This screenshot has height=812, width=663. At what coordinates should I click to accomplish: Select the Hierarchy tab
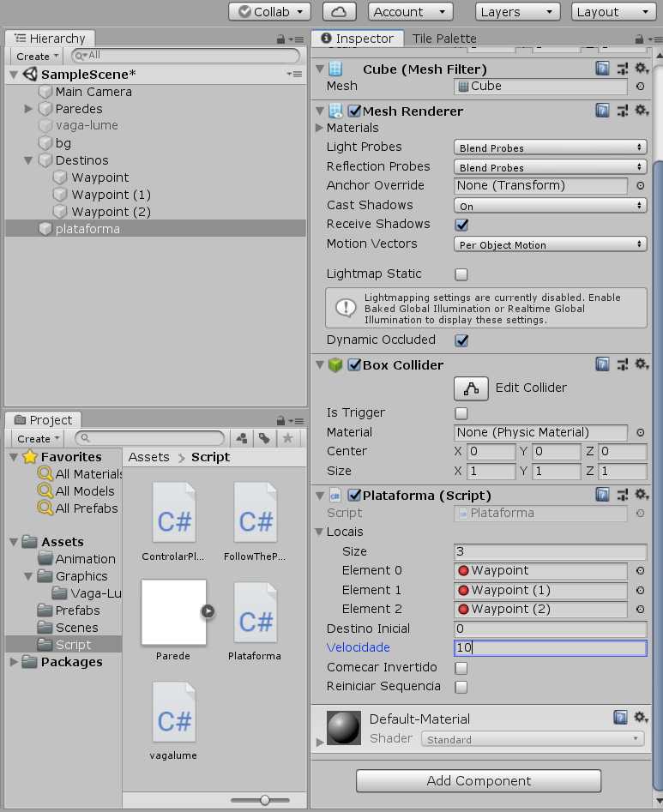tap(51, 39)
